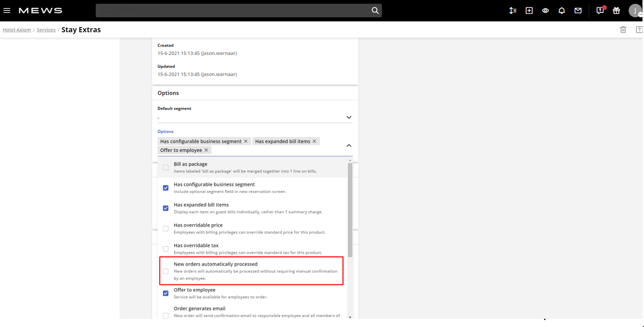Enable the Has overridable price option

[165, 228]
